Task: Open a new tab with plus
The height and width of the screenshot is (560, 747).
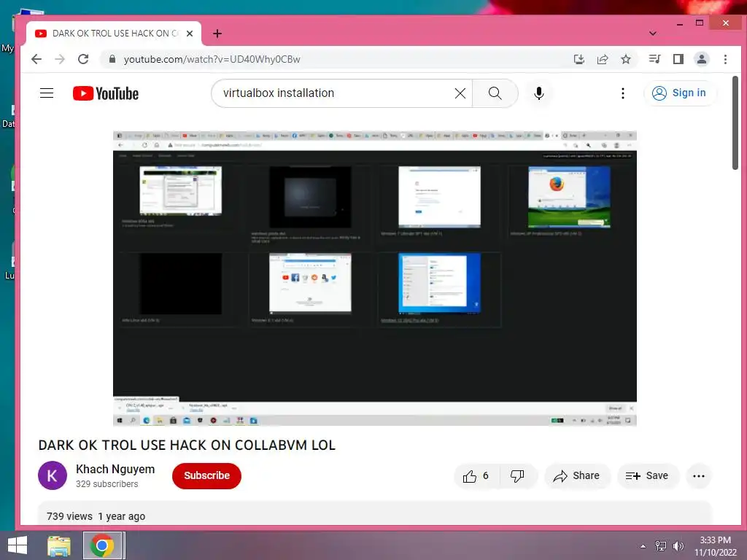Action: pyautogui.click(x=217, y=34)
